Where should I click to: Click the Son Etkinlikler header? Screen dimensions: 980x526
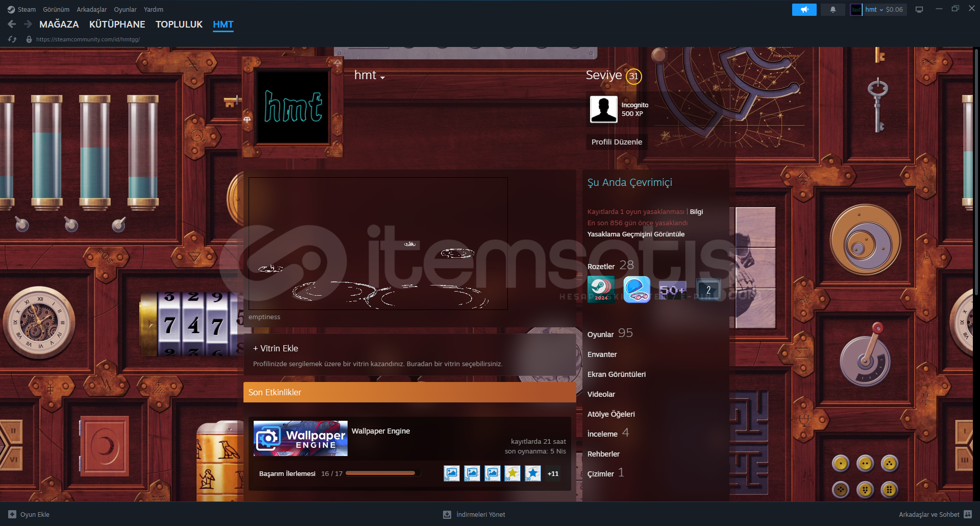tap(410, 392)
